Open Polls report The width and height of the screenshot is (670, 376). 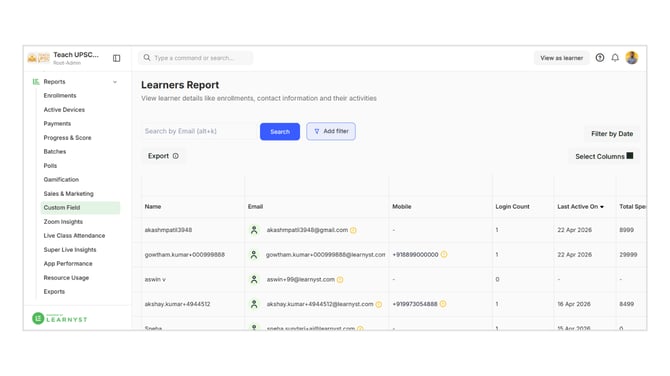[50, 166]
